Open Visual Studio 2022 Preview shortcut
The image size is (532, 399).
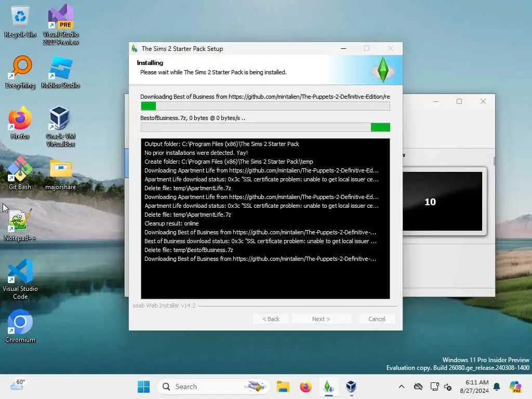61,24
